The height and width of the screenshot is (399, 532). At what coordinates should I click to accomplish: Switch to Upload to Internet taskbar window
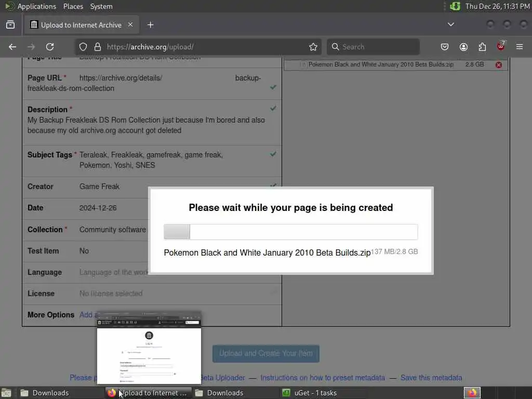149,393
